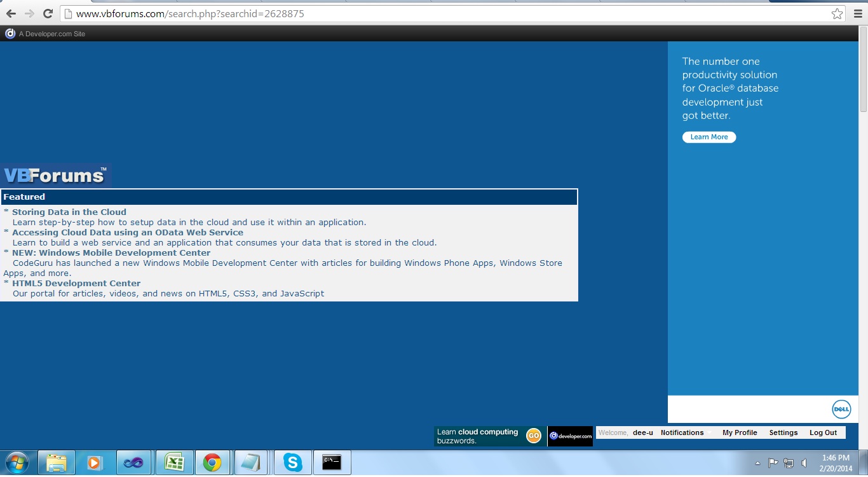
Task: Click the orange GO button in cloud ad
Action: (x=533, y=436)
